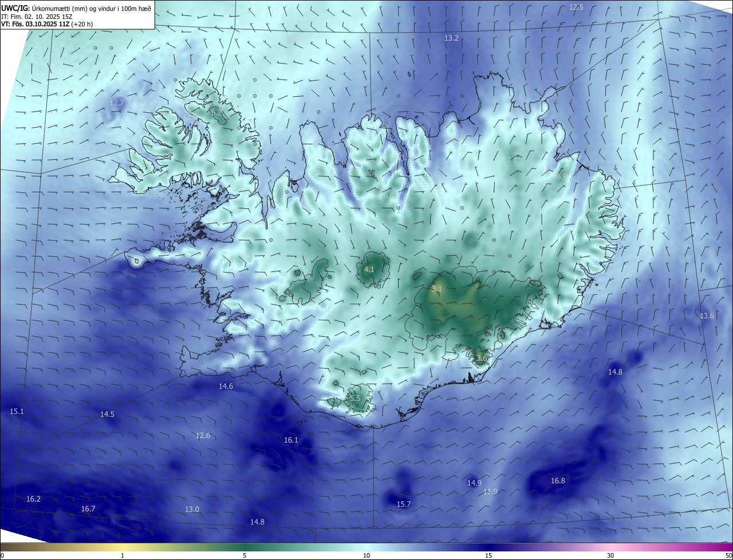Image resolution: width=733 pixels, height=560 pixels.
Task: Click the 4.1 value label on the central glacier
Action: point(369,269)
